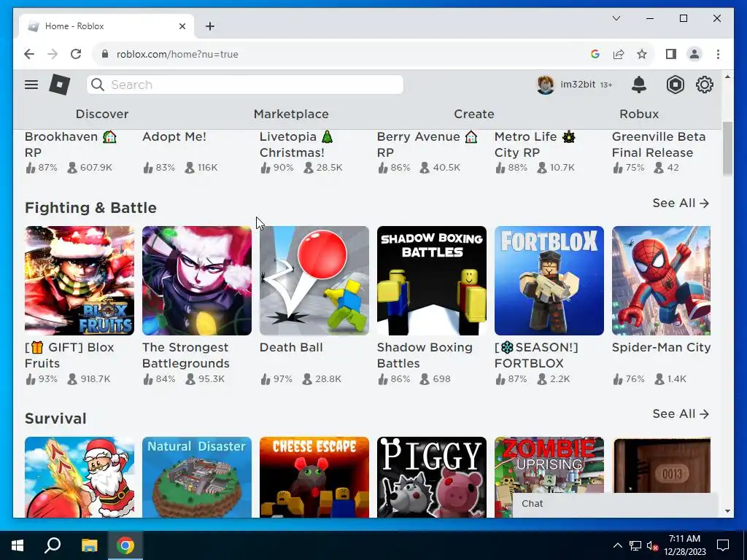The height and width of the screenshot is (560, 747).
Task: Click the Fighting & Battle section heading
Action: (90, 208)
